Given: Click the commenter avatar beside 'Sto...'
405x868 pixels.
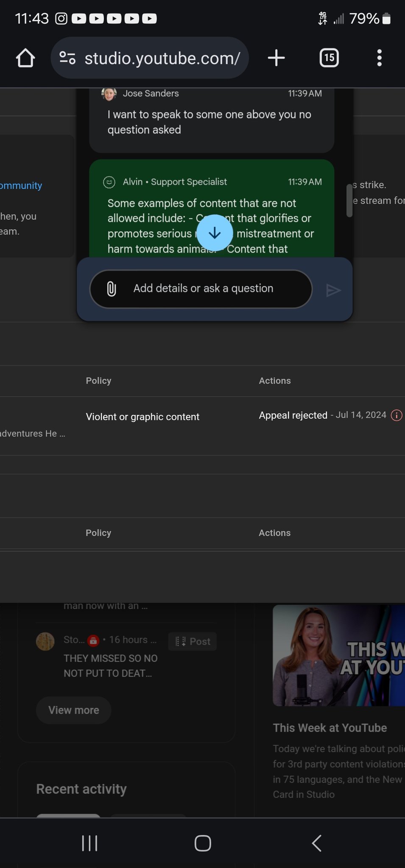Looking at the screenshot, I should click(x=45, y=641).
